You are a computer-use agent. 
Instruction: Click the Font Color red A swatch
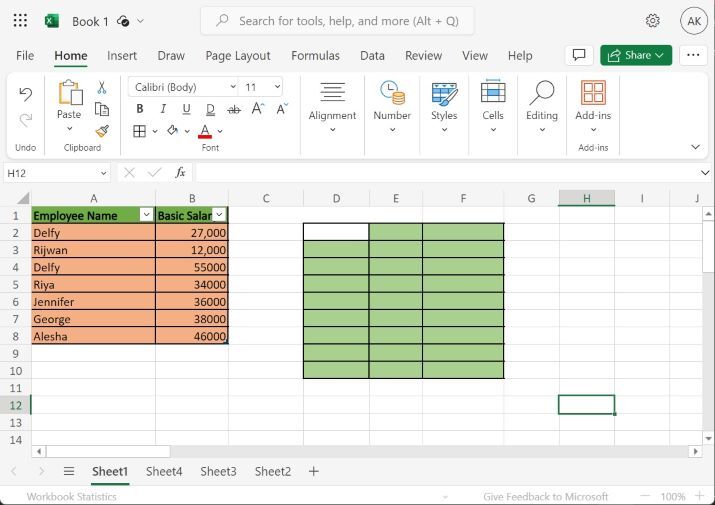(x=205, y=131)
